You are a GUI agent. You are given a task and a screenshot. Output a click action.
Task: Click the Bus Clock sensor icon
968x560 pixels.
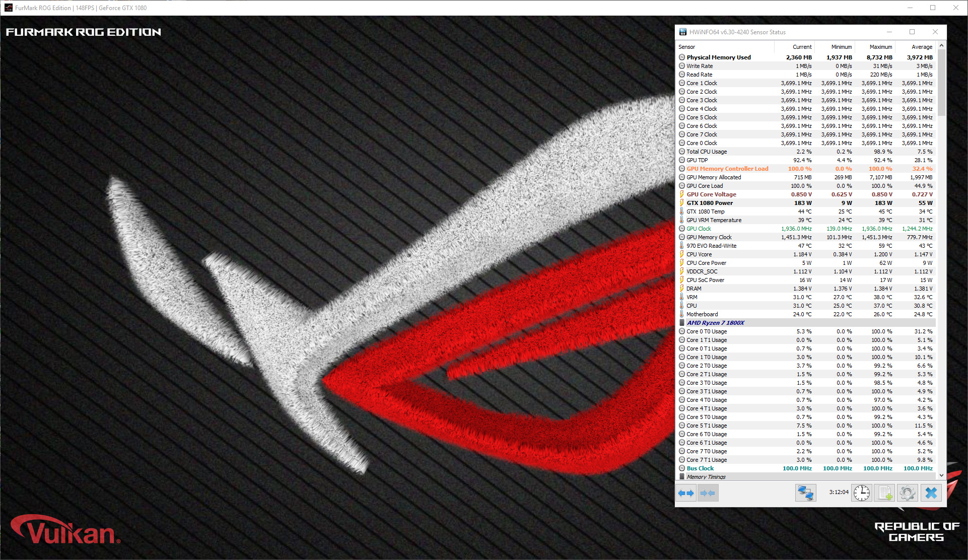click(682, 468)
